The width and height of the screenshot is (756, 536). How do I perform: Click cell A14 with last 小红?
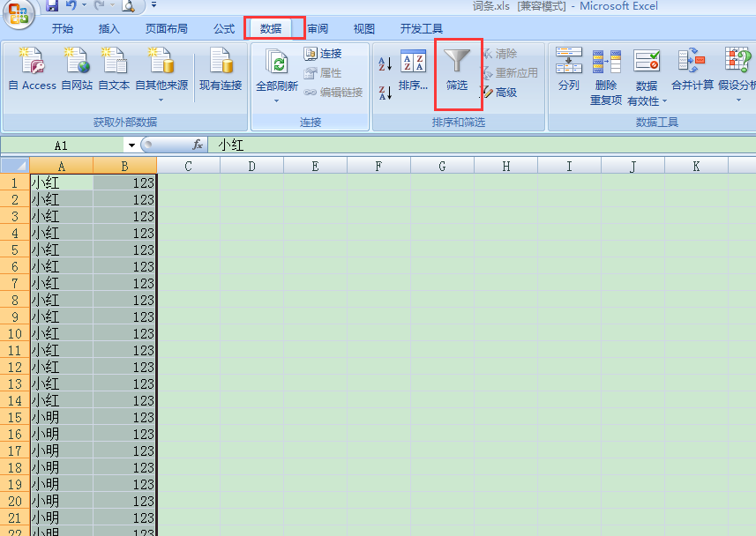point(61,400)
